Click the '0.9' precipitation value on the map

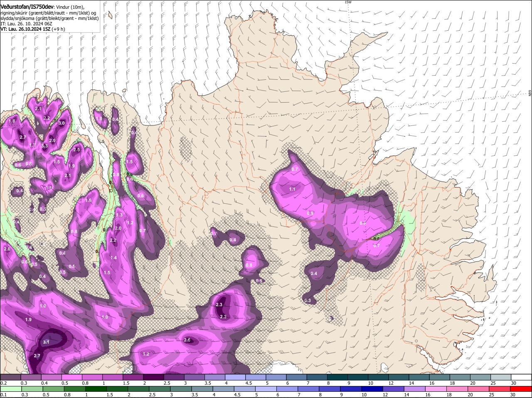[x=310, y=213]
